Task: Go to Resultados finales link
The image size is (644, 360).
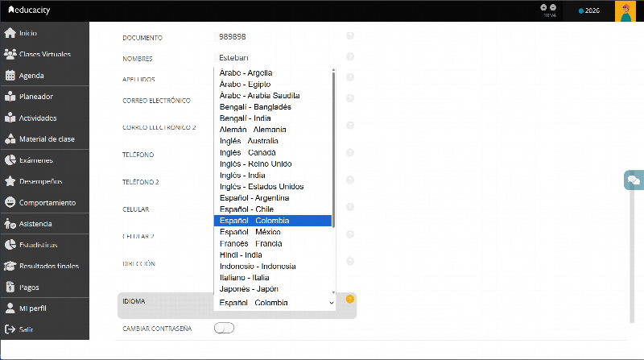Action: pyautogui.click(x=49, y=266)
